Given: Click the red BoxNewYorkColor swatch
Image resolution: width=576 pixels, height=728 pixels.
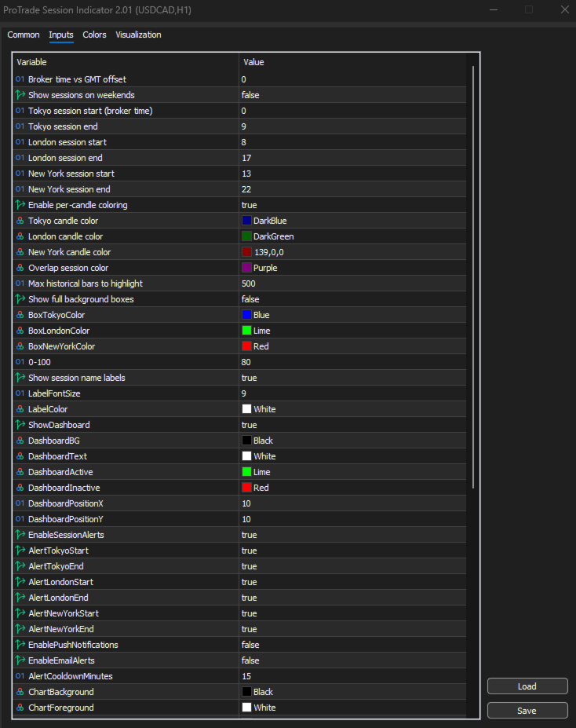Looking at the screenshot, I should click(x=246, y=346).
